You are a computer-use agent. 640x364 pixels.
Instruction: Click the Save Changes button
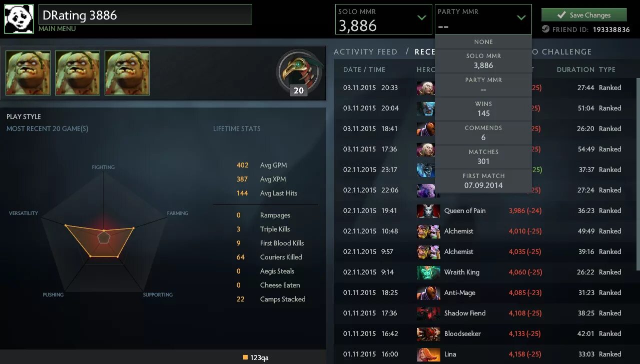pos(584,15)
